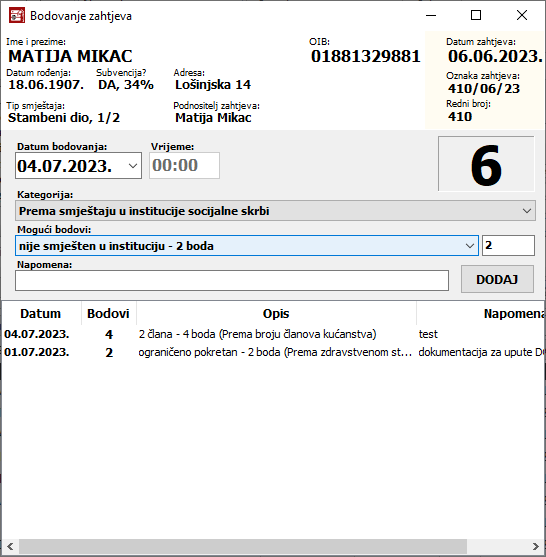Select the 04.07.2023. row with 4 points

point(273,334)
